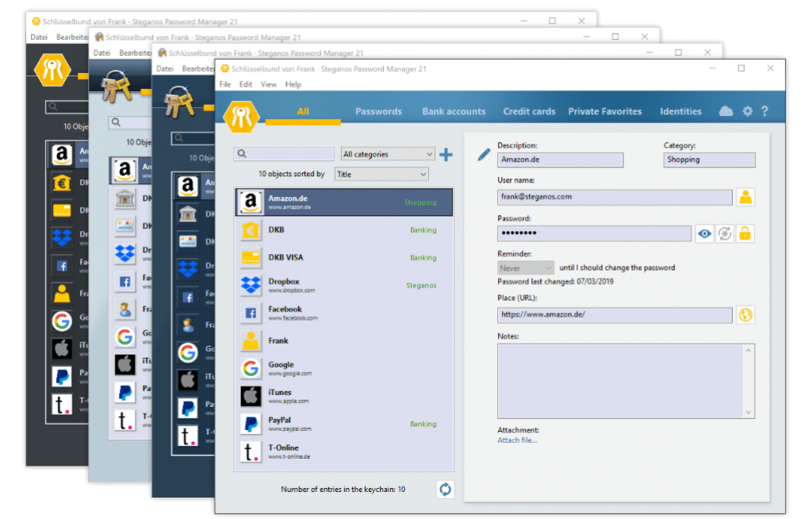
Task: Select the Google entry in list
Action: [x=344, y=369]
